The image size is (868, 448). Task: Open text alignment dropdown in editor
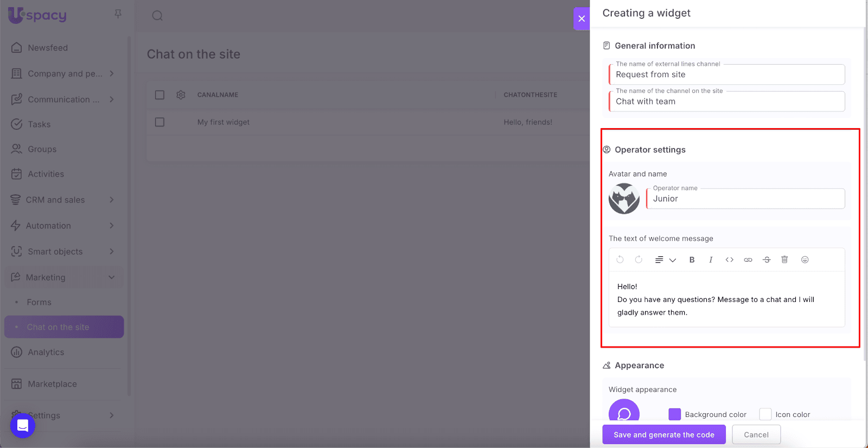(665, 260)
